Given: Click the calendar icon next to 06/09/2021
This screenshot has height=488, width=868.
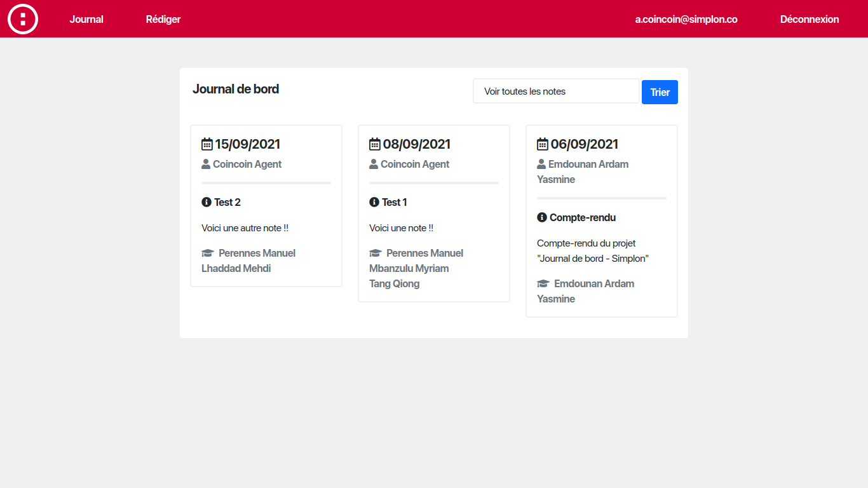Looking at the screenshot, I should (541, 144).
